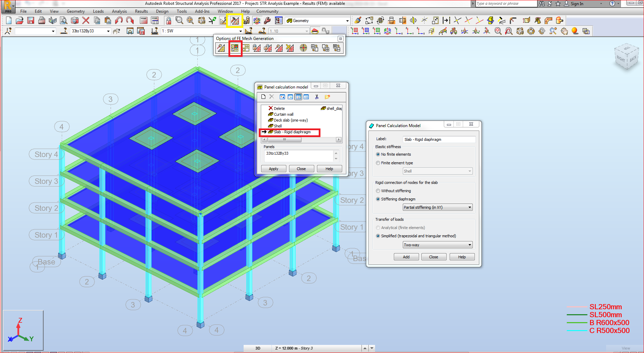Save the project using the floppy disk icon
Viewport: 644px width, 353px height.
pos(31,21)
